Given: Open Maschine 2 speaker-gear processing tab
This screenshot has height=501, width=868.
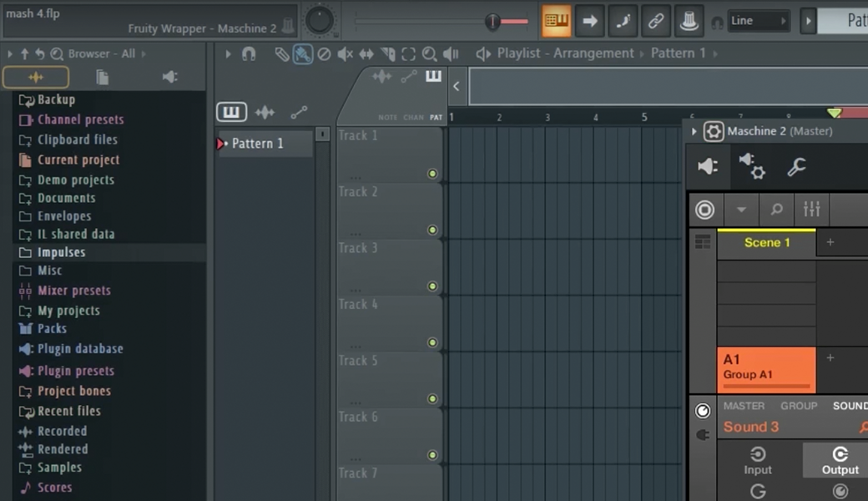Looking at the screenshot, I should pos(752,167).
